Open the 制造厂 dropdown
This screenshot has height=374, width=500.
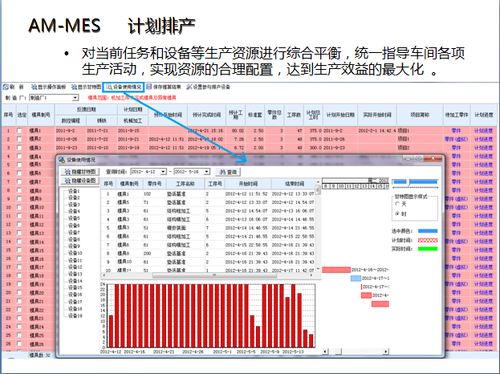pyautogui.click(x=76, y=98)
